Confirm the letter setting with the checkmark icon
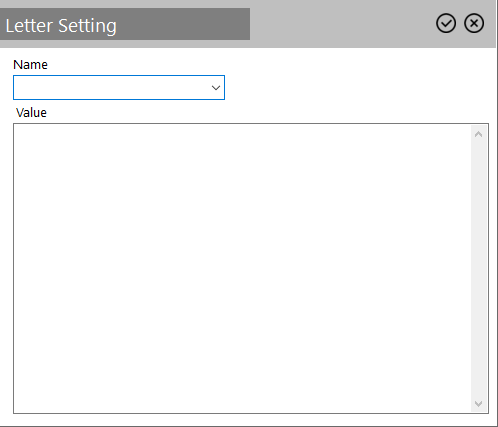Image resolution: width=498 pixels, height=427 pixels. click(446, 24)
